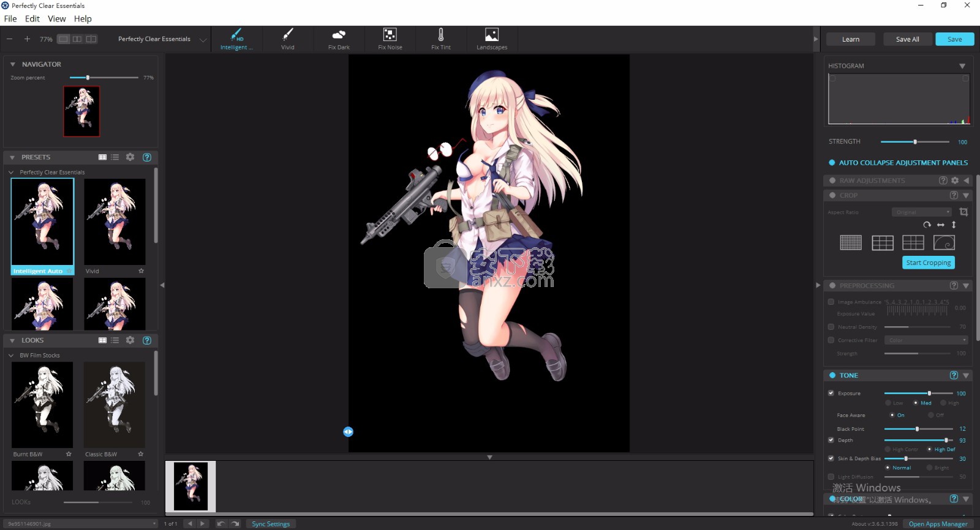Open Tone panel help

click(x=954, y=375)
